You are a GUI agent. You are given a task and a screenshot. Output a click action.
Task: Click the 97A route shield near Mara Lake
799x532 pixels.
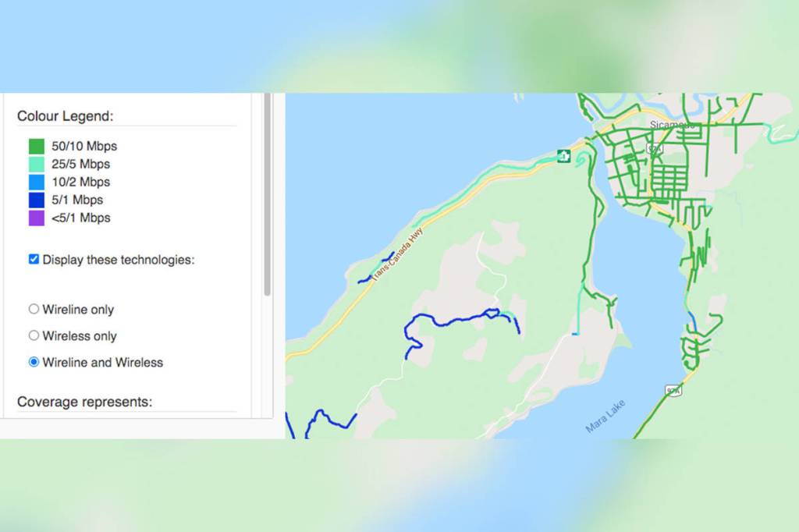(673, 389)
